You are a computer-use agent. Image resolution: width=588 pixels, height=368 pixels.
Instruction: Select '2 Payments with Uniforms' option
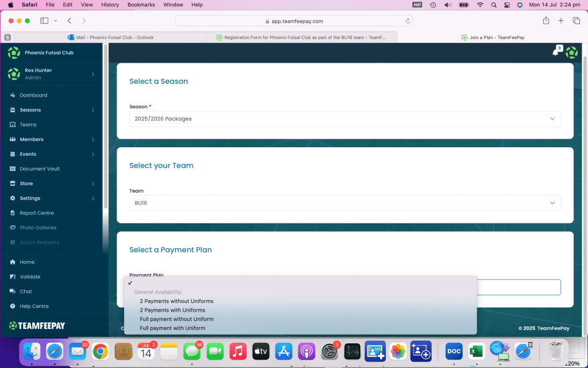pyautogui.click(x=172, y=310)
